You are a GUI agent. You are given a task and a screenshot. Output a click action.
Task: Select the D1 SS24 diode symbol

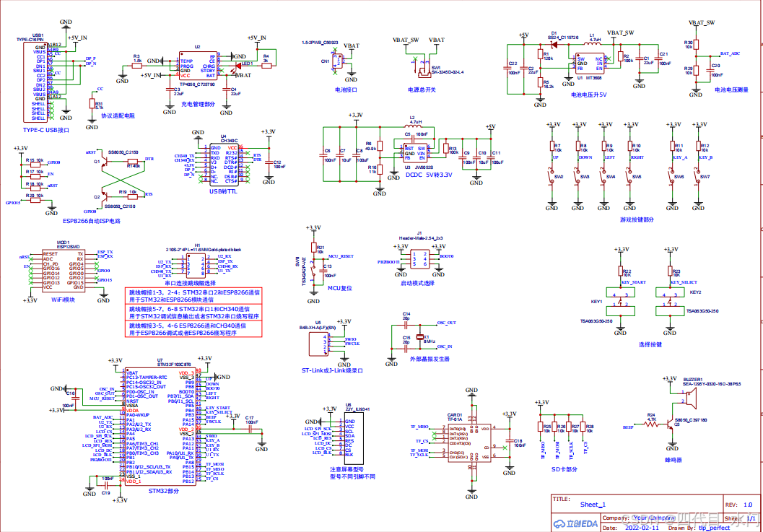click(x=554, y=45)
